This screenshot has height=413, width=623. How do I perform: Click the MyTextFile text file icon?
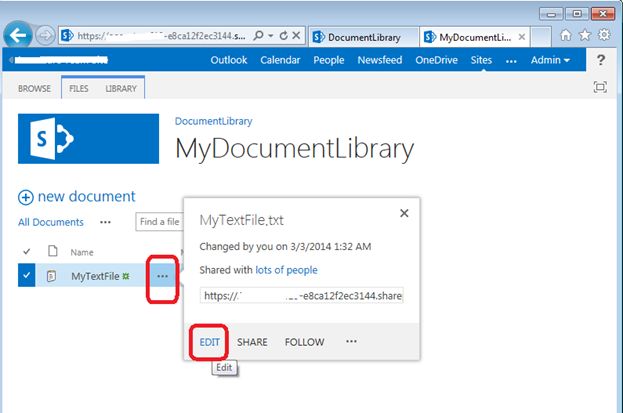point(51,276)
